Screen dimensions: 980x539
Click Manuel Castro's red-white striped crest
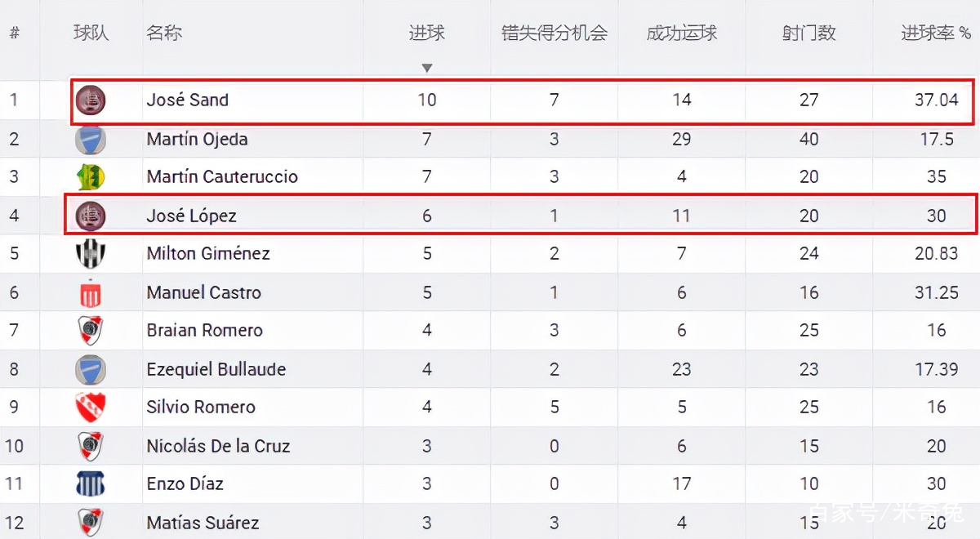[91, 292]
